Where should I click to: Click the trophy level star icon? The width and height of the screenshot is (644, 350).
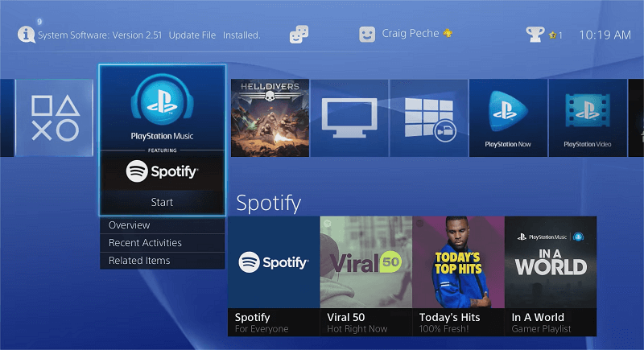pos(552,35)
